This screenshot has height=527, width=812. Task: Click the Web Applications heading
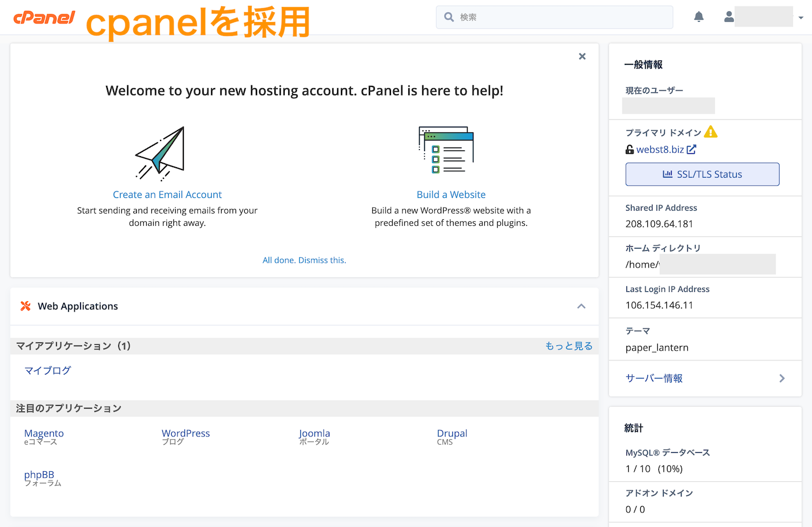[78, 306]
